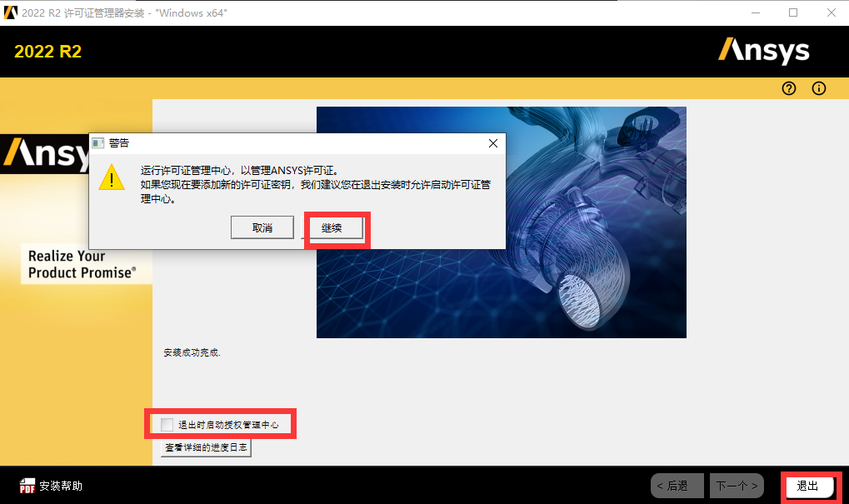Click the 下一个 > button
Image resolution: width=849 pixels, height=504 pixels.
pos(737,486)
